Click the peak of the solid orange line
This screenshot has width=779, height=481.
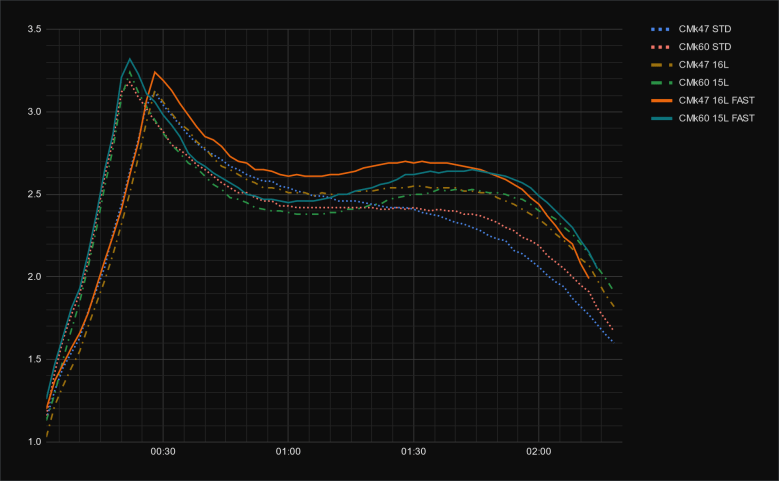coord(154,72)
